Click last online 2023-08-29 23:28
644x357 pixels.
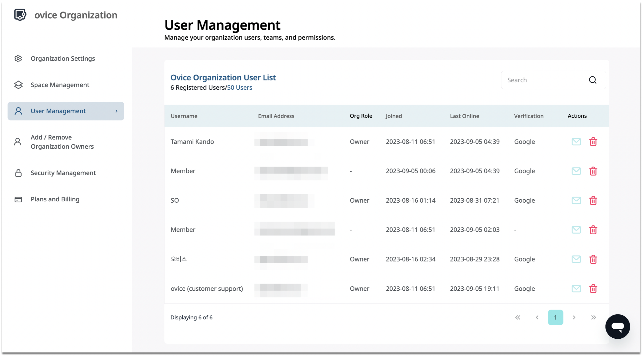(x=474, y=259)
